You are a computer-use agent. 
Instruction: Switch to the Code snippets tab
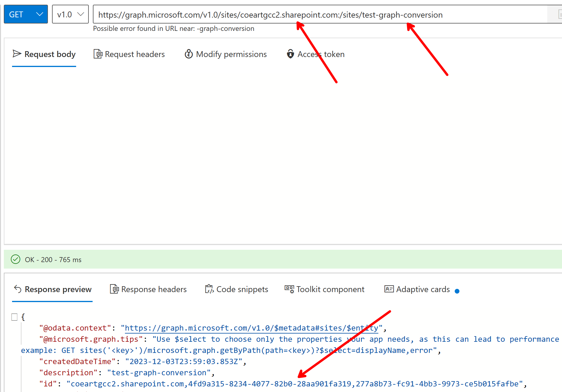point(237,289)
